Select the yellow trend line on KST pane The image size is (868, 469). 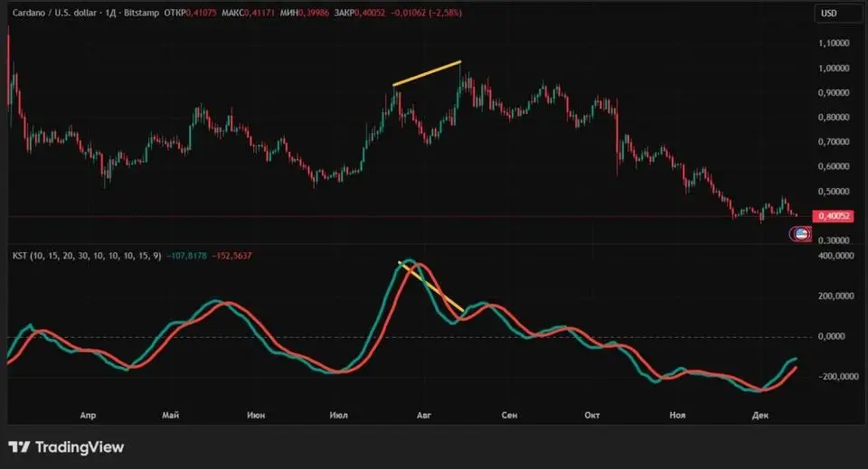pyautogui.click(x=432, y=287)
